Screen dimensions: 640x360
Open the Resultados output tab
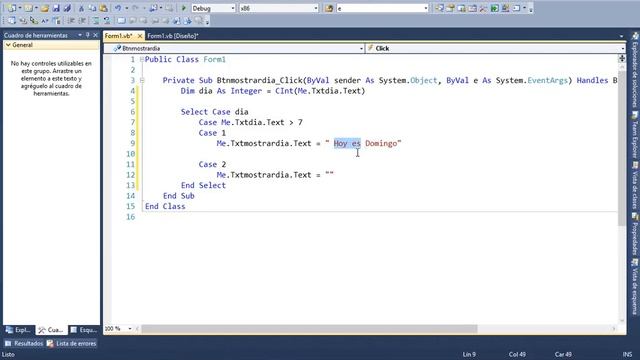tap(24, 344)
